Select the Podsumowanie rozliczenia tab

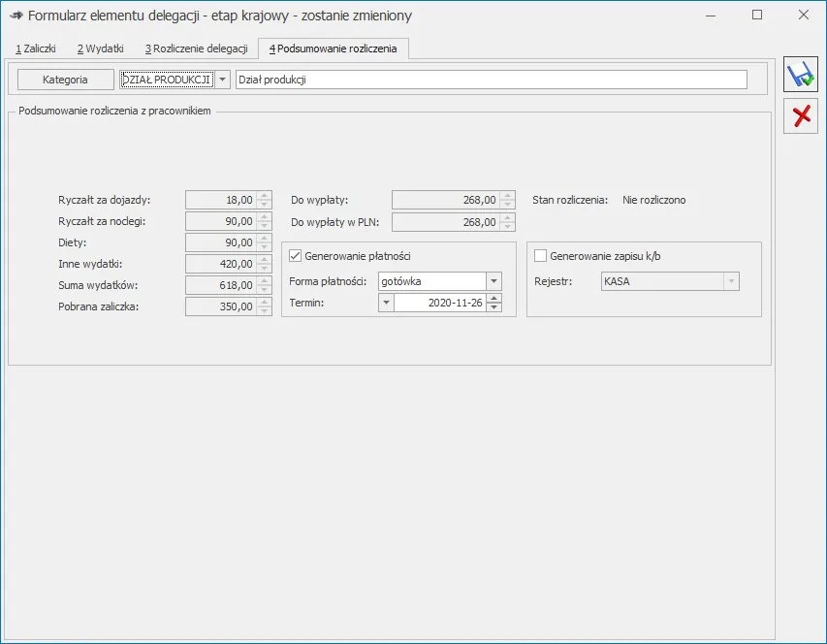coord(333,48)
